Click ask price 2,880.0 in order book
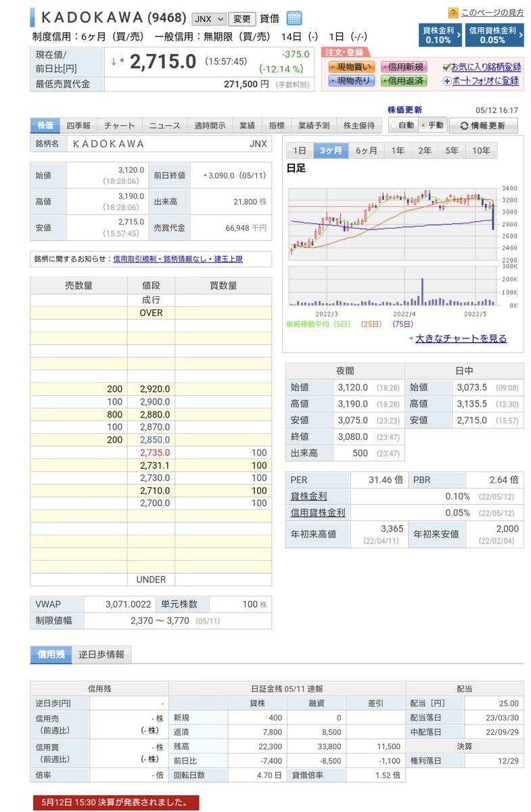 (x=155, y=414)
